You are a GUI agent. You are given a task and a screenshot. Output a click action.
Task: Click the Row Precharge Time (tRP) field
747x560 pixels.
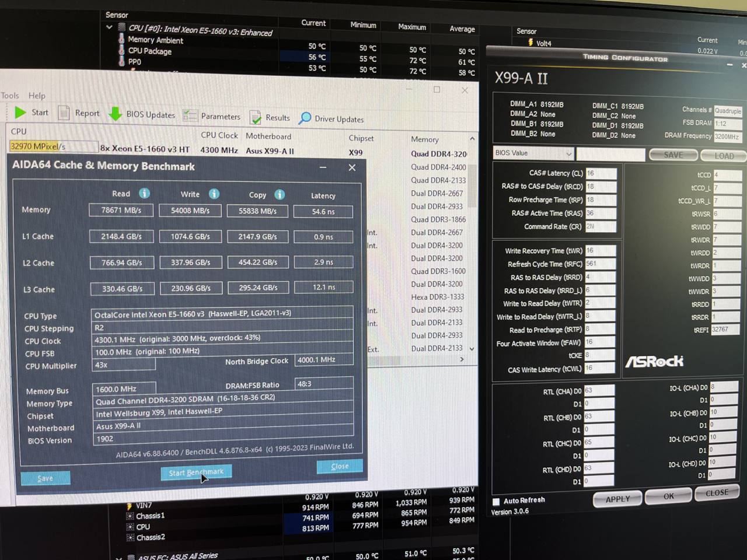[x=601, y=200]
